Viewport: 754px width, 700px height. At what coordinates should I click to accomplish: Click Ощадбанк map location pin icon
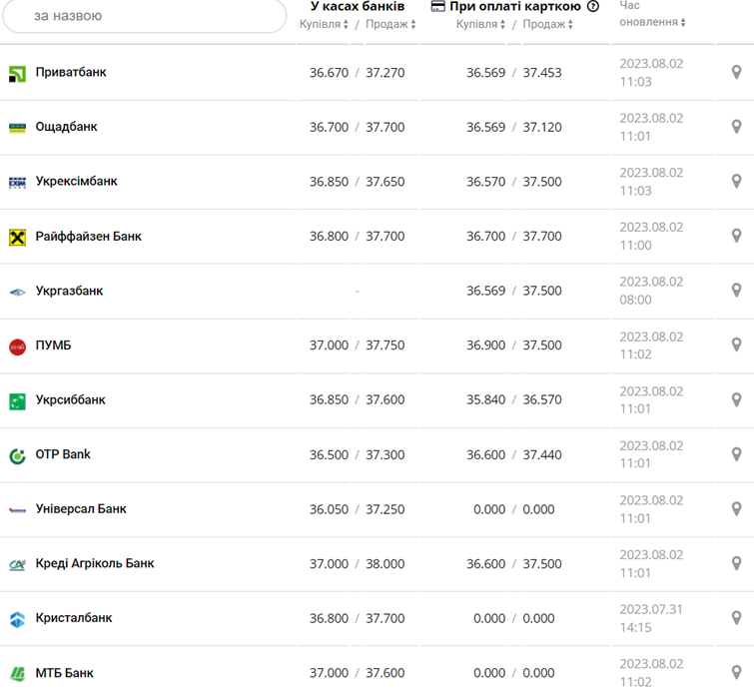pos(737,127)
